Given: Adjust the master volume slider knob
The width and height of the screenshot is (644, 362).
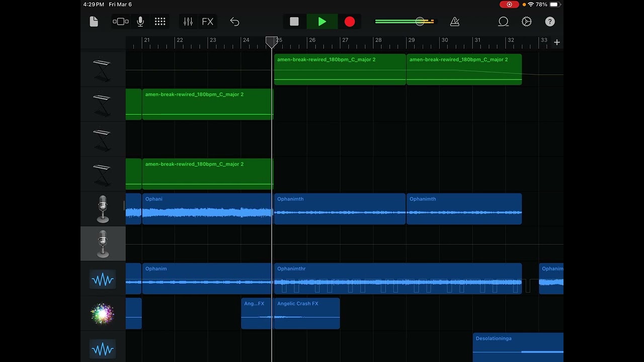Looking at the screenshot, I should [420, 22].
